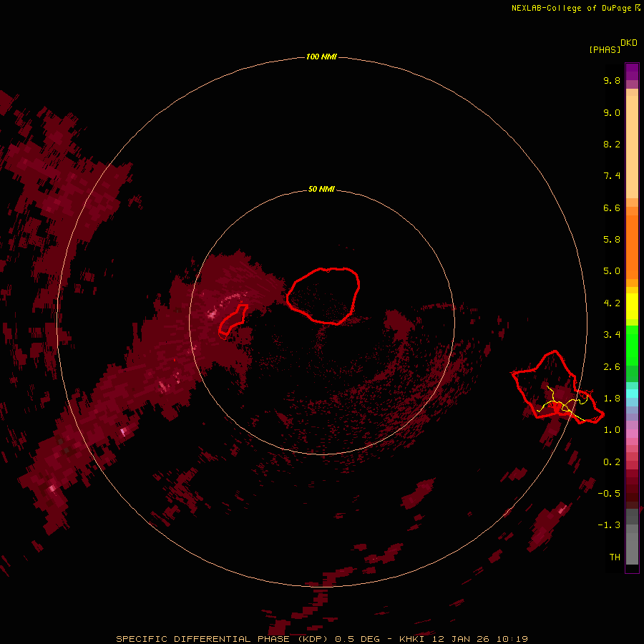Click the 9.8 scale value
644x644 pixels.
[x=612, y=80]
